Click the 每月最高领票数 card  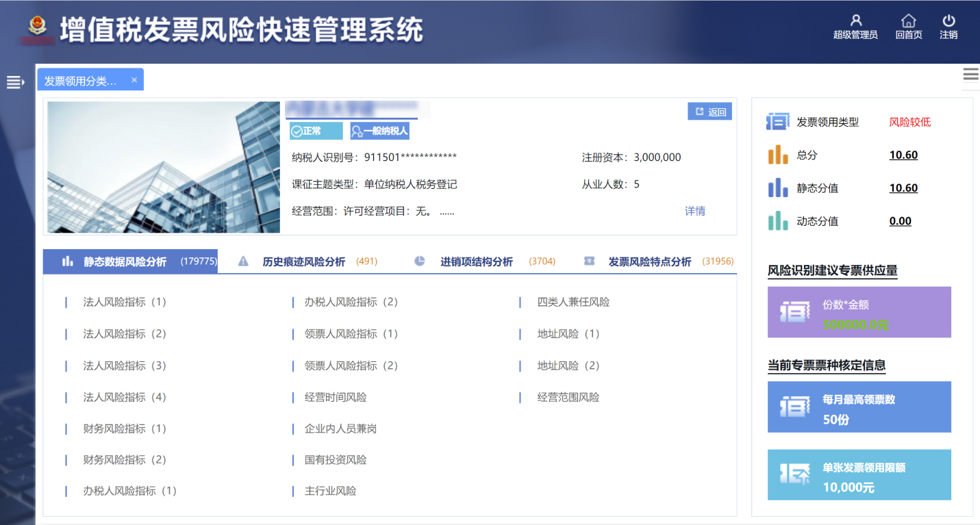click(859, 407)
